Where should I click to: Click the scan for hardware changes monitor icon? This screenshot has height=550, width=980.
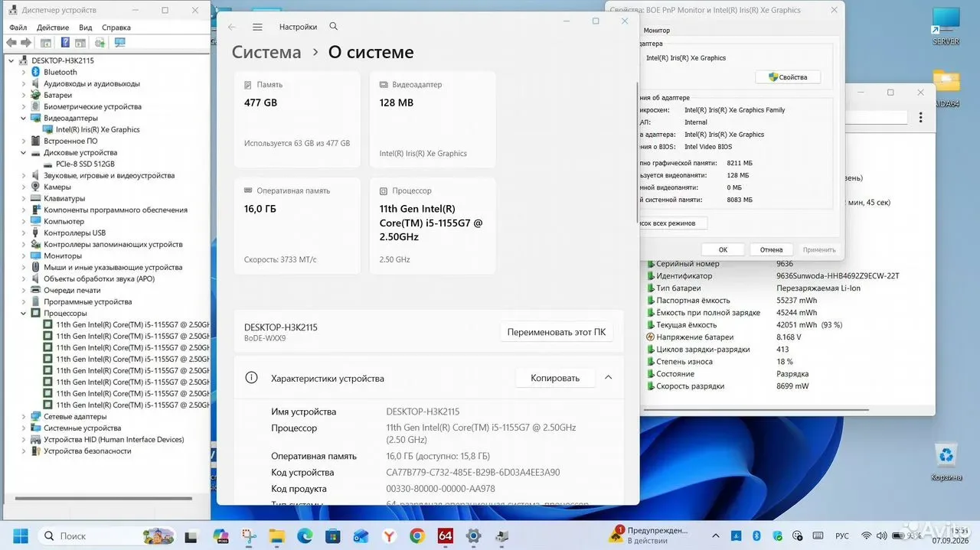point(119,43)
